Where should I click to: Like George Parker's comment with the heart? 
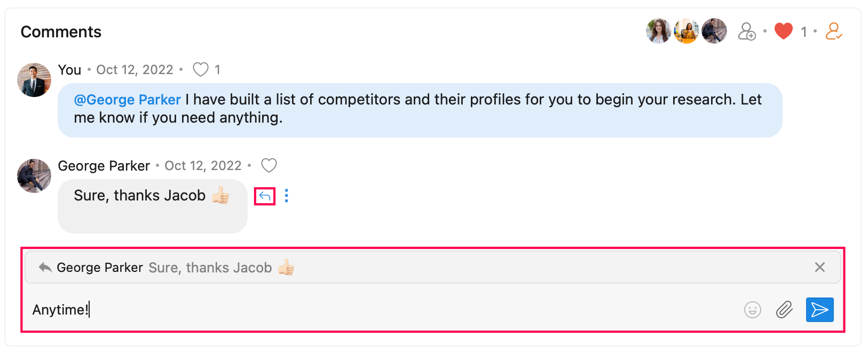tap(269, 166)
